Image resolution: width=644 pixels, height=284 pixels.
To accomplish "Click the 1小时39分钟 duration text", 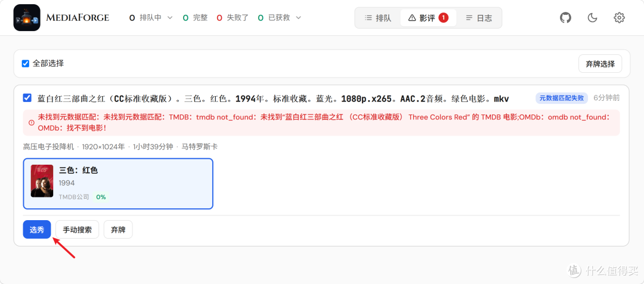I will click(x=153, y=147).
